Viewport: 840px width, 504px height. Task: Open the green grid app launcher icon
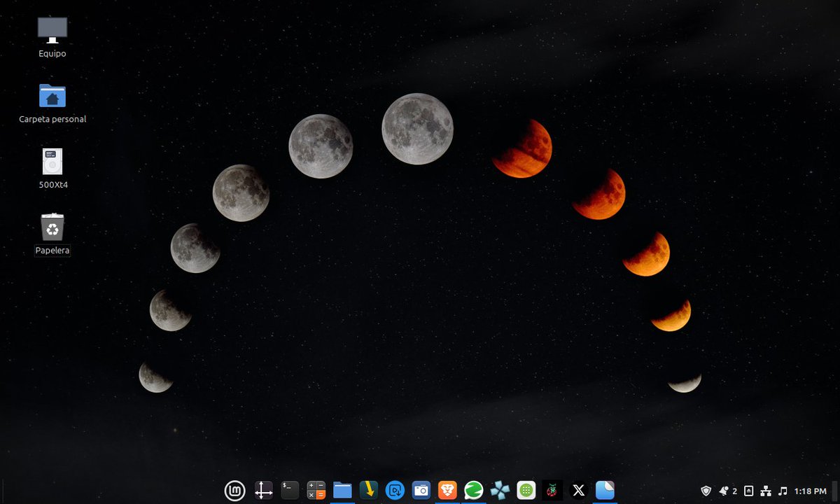click(x=526, y=490)
